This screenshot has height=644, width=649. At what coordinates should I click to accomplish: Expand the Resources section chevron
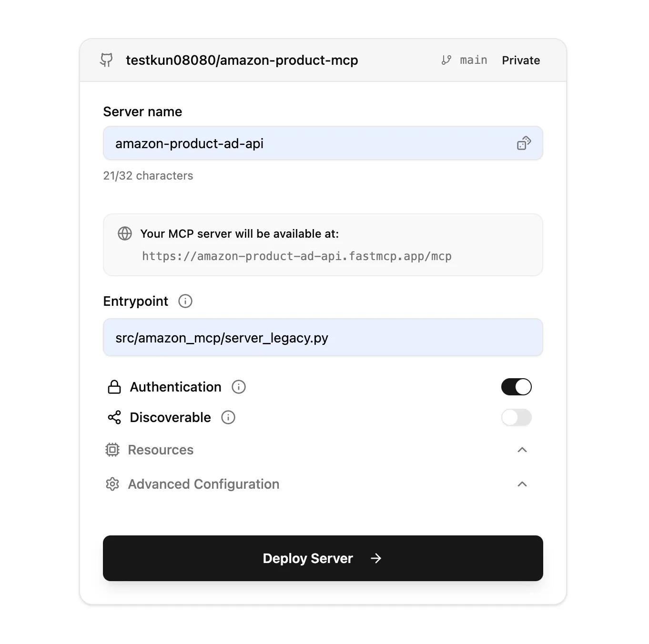pos(522,450)
